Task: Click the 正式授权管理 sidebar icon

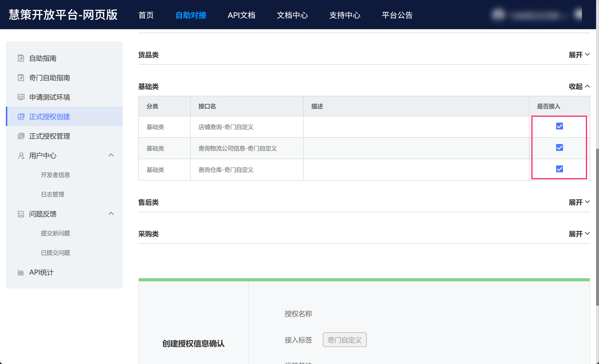Action: point(21,136)
